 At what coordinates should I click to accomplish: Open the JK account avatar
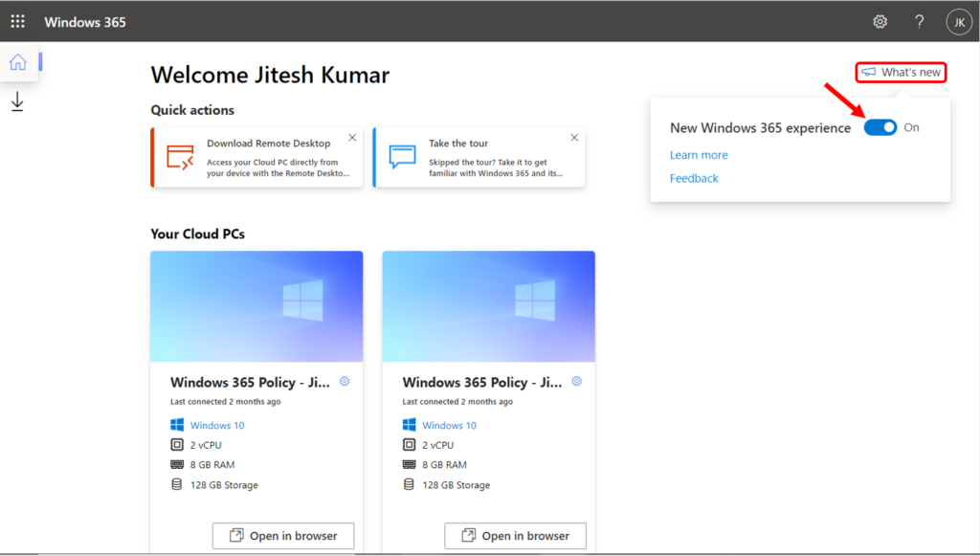point(959,22)
